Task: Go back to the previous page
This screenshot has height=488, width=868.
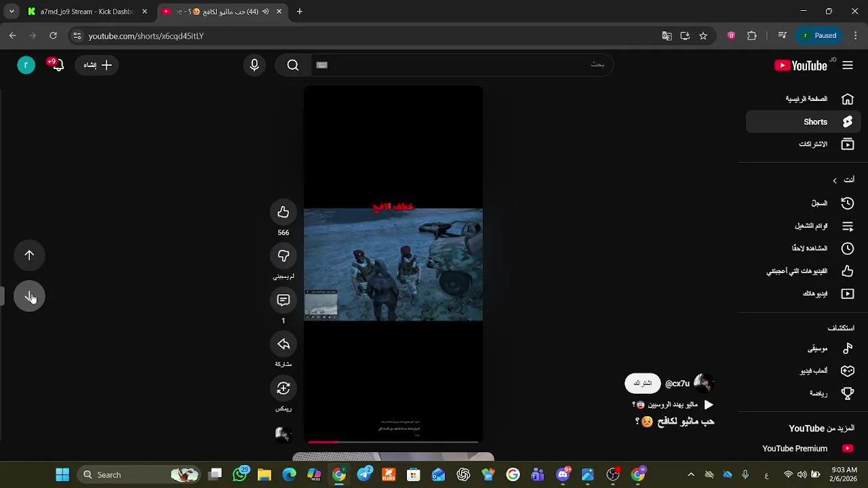Action: tap(12, 36)
